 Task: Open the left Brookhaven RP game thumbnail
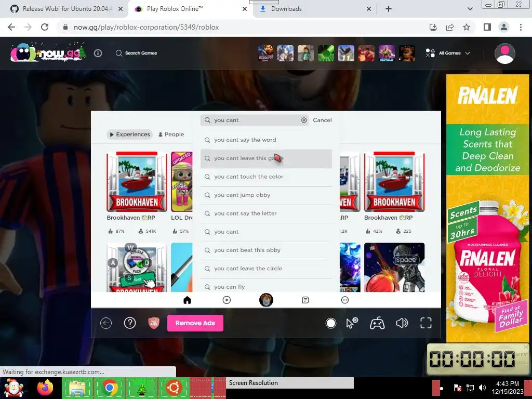coord(137,182)
